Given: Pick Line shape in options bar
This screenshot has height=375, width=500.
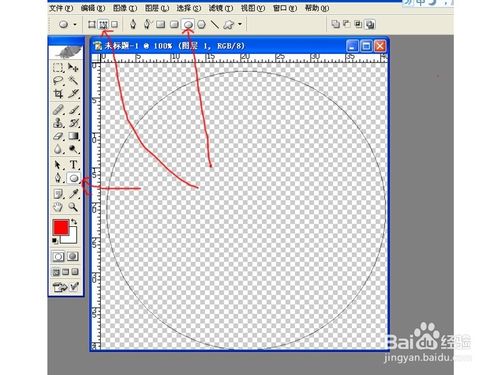Looking at the screenshot, I should [215, 24].
